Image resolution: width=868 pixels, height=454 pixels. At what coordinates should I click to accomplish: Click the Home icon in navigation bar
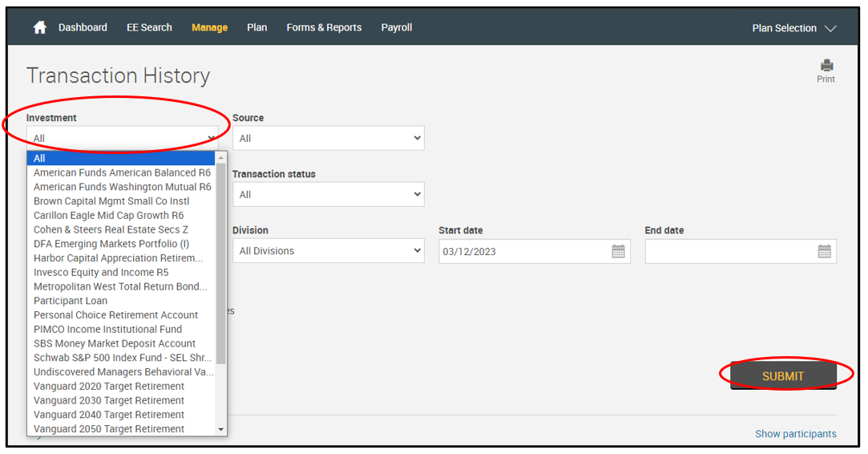tap(39, 27)
